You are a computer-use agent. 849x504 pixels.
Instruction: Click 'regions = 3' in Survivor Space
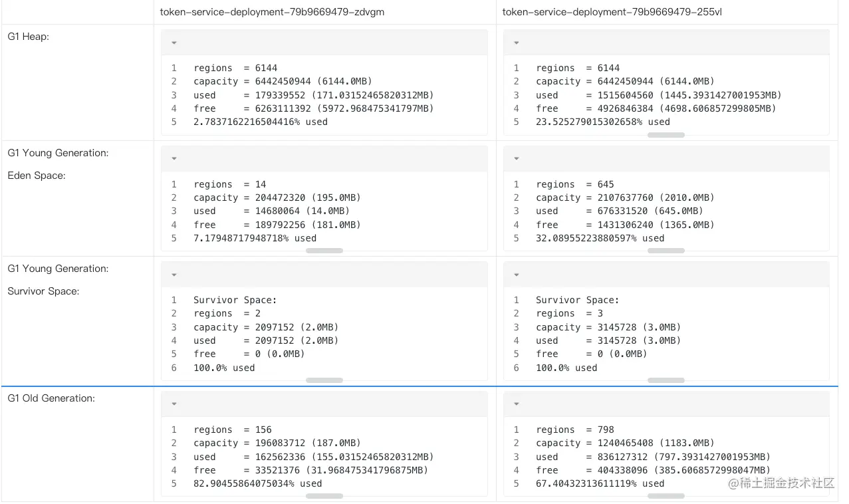pyautogui.click(x=570, y=313)
